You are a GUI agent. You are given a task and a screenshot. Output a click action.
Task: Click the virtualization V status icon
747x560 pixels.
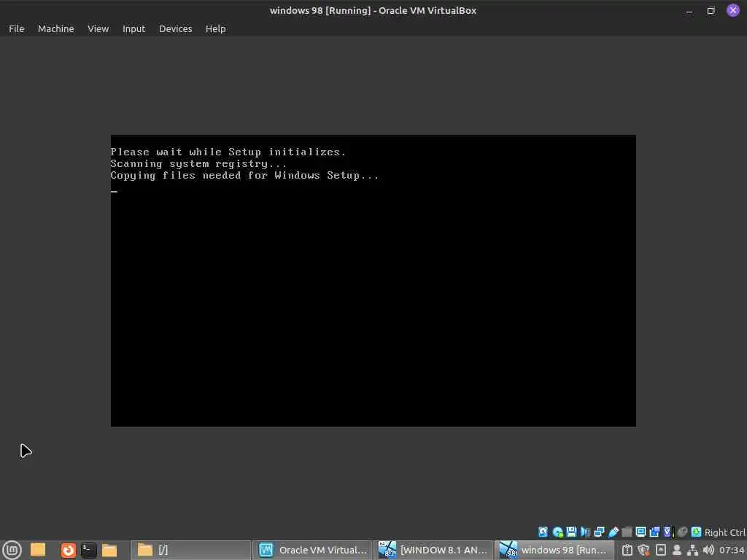[668, 532]
